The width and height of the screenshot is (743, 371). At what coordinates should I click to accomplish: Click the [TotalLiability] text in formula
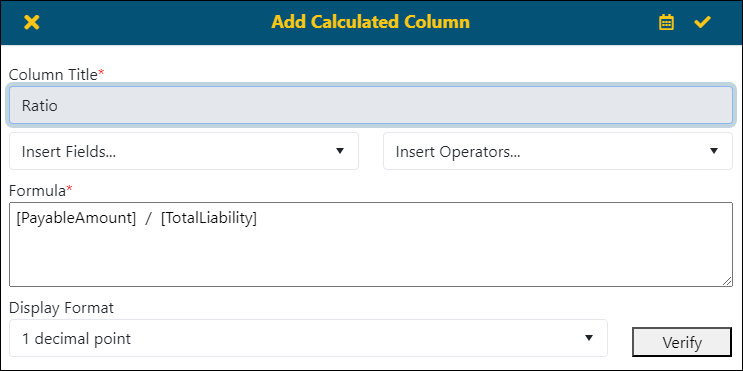pyautogui.click(x=209, y=219)
